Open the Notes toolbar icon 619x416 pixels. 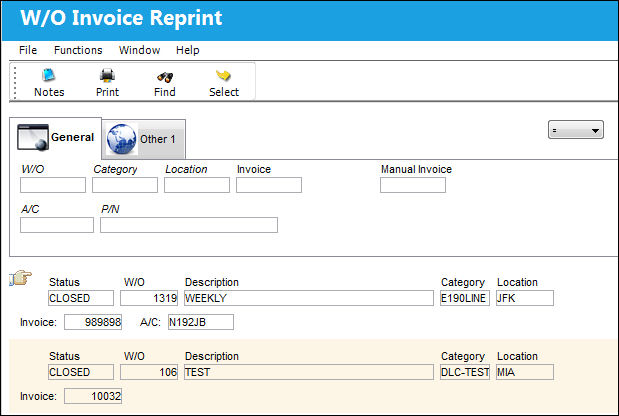tap(49, 75)
